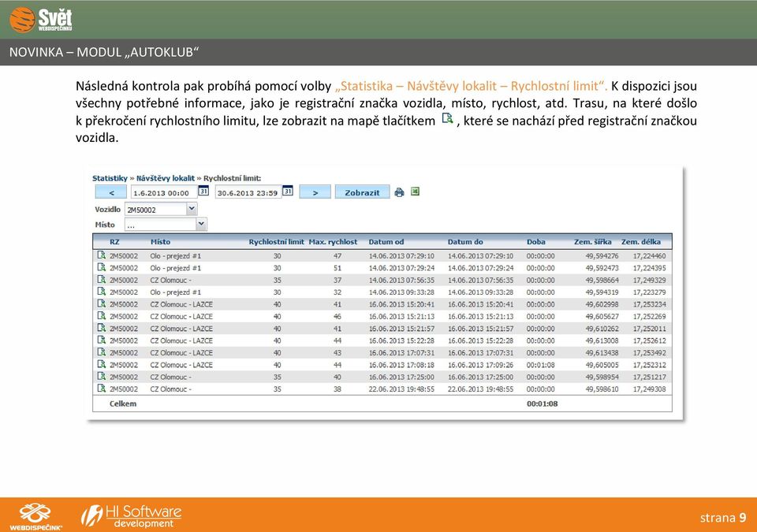Open the Vozidlo dropdown arrow
Viewport: 757px width, 532px height.
point(192,209)
